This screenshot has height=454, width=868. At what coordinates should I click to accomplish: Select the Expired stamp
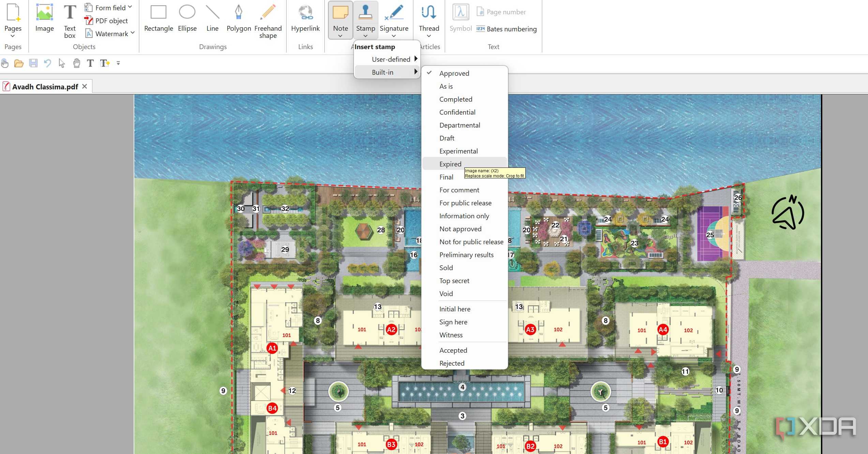464,164
